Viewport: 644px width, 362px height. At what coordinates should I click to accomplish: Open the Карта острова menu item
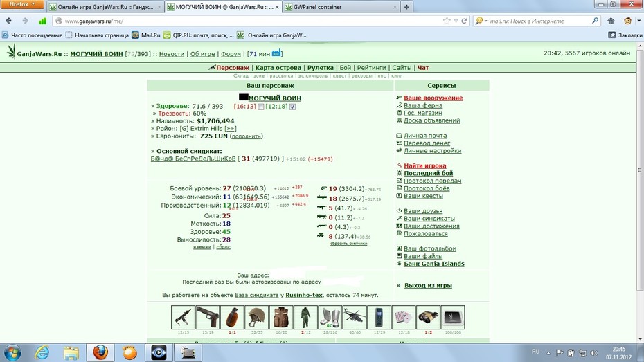point(278,68)
